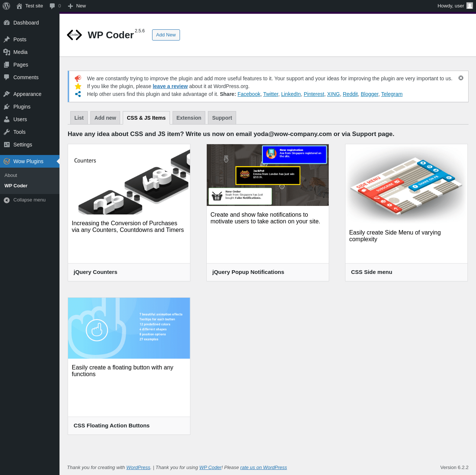Click the jQuery Popup Notifications title
The image size is (476, 475).
(x=248, y=272)
